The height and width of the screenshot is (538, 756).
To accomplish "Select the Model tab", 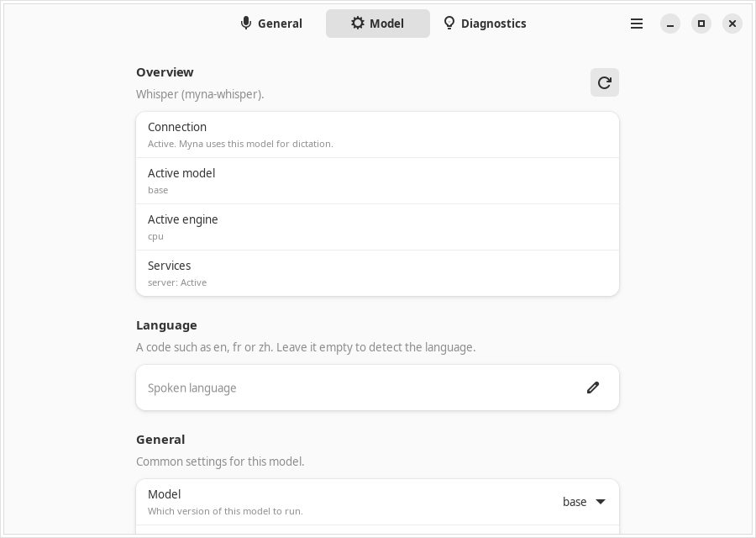I will tap(377, 24).
